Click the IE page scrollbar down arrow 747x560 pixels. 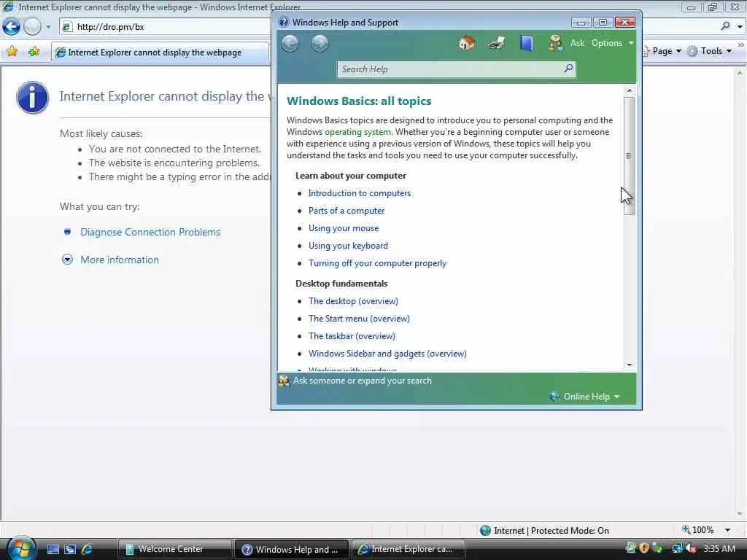point(740,514)
